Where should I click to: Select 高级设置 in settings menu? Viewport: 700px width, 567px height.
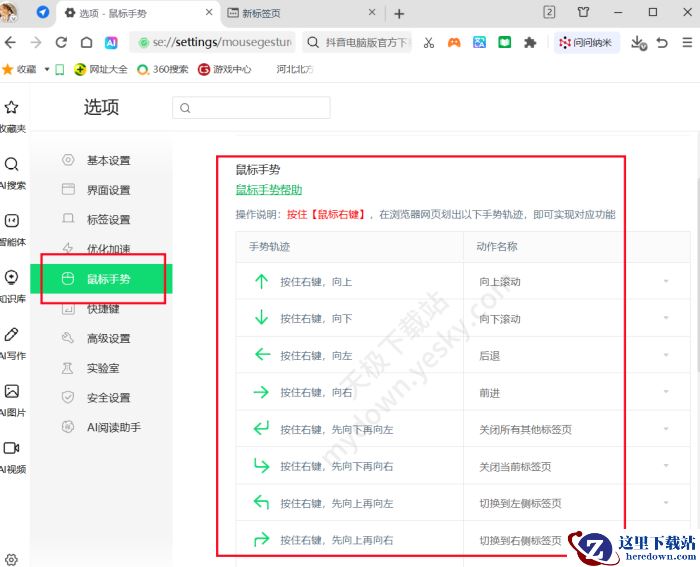[x=101, y=338]
